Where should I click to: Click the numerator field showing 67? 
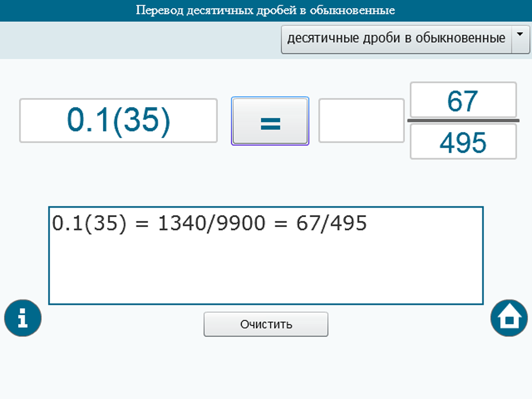463,100
